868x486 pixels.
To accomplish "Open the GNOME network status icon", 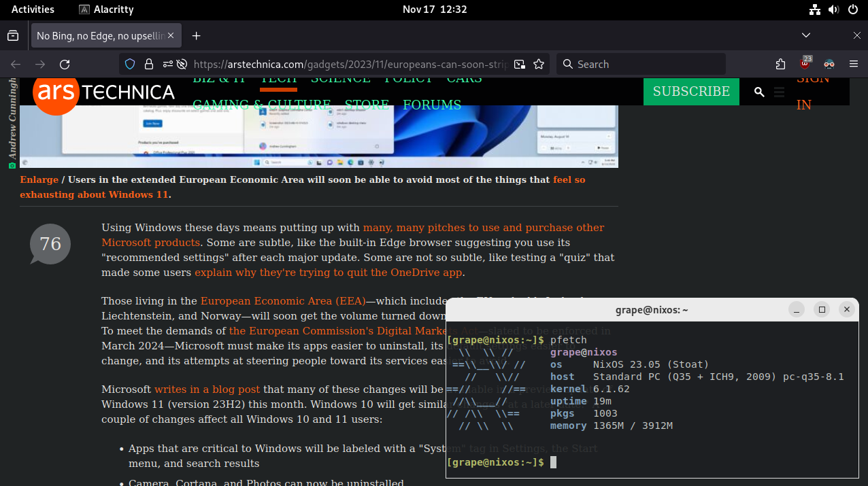I will [x=815, y=10].
